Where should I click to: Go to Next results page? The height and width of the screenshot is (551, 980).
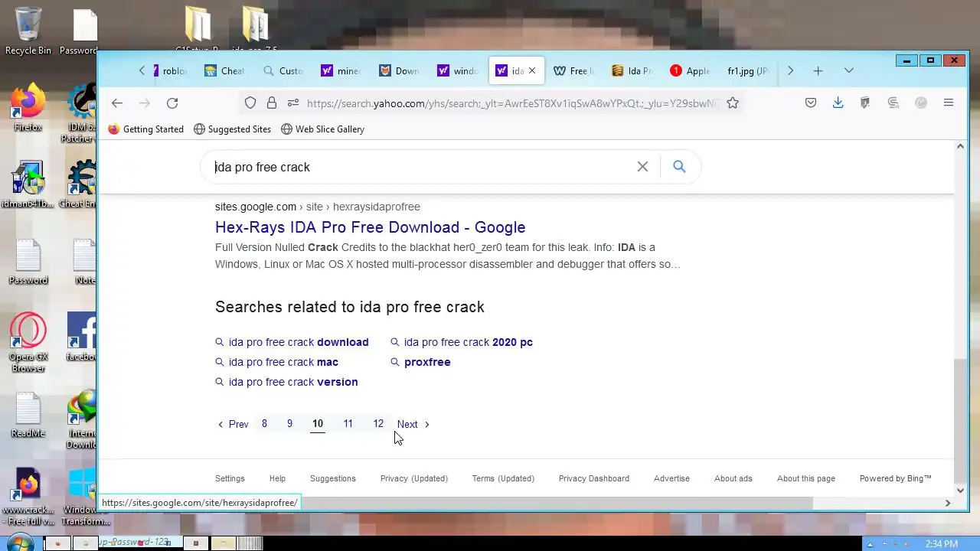413,424
